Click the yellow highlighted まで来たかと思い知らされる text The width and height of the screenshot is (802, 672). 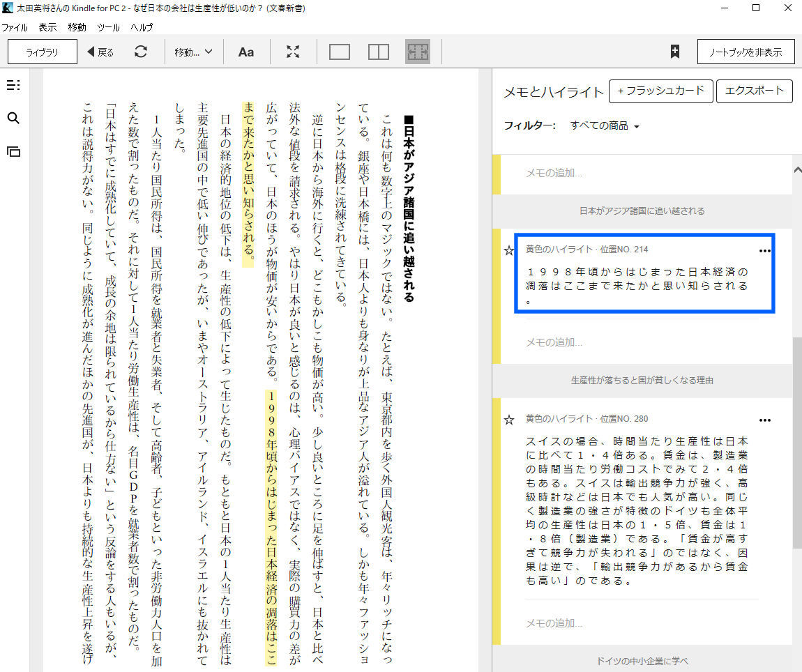tap(248, 184)
